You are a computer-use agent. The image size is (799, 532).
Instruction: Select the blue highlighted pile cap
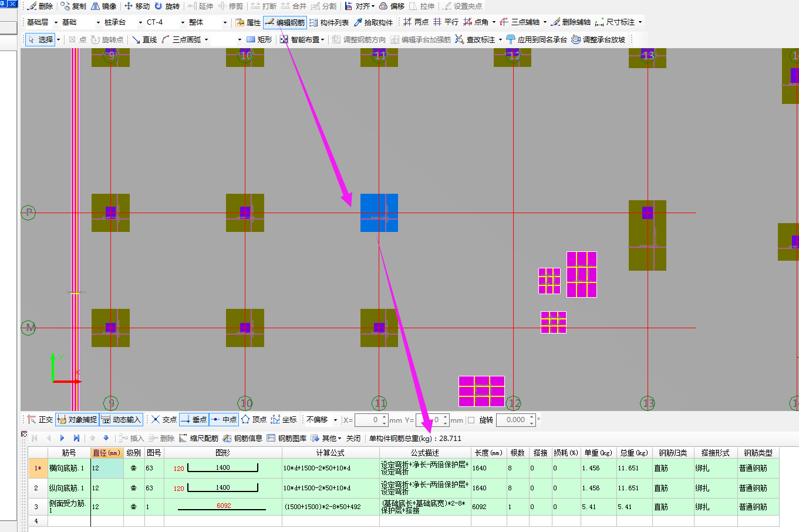379,213
